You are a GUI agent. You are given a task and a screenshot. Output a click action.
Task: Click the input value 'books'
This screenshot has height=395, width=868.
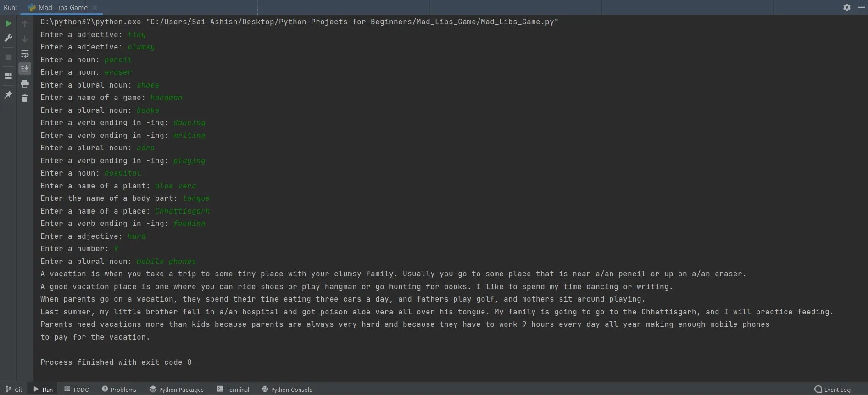pyautogui.click(x=148, y=110)
